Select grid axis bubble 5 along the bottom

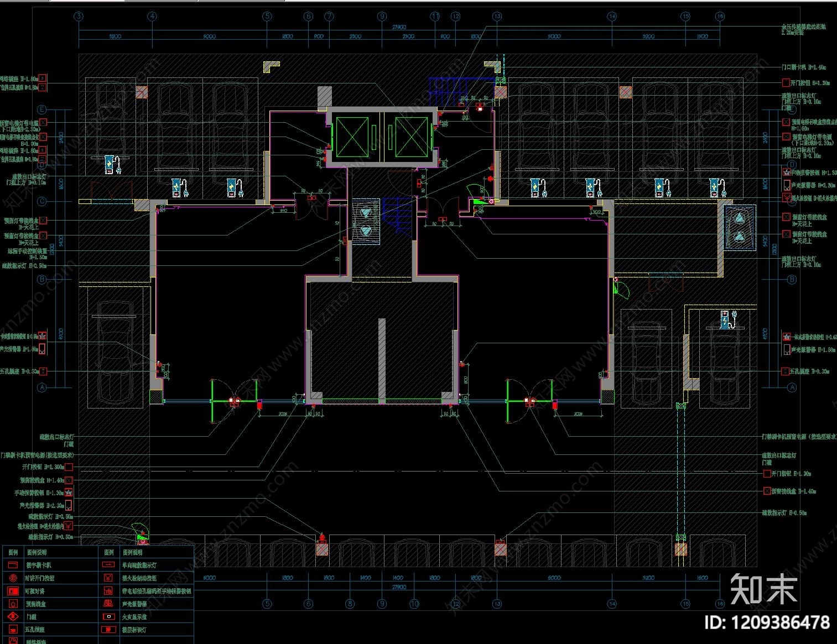pos(267,604)
